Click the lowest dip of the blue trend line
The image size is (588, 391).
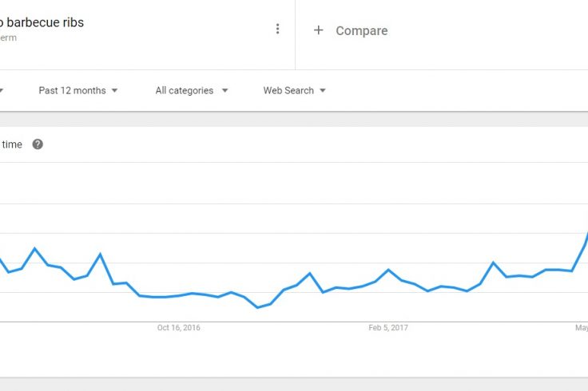pyautogui.click(x=257, y=307)
